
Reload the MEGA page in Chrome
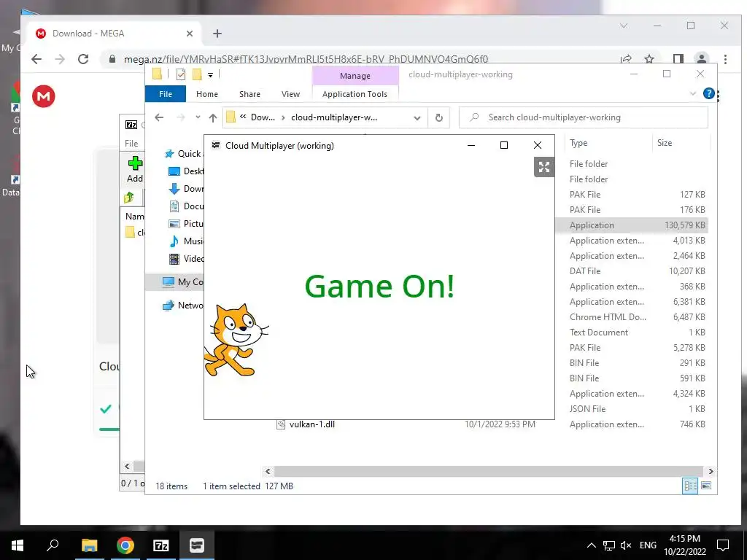point(83,59)
